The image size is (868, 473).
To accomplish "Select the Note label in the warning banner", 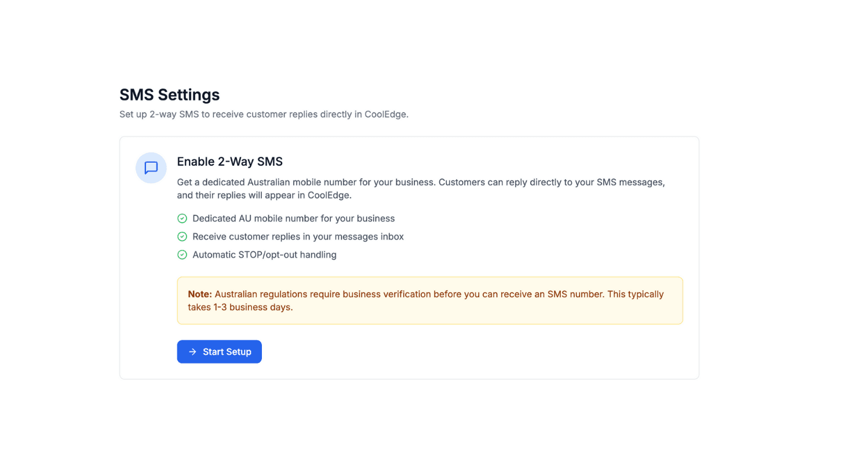I will 199,294.
